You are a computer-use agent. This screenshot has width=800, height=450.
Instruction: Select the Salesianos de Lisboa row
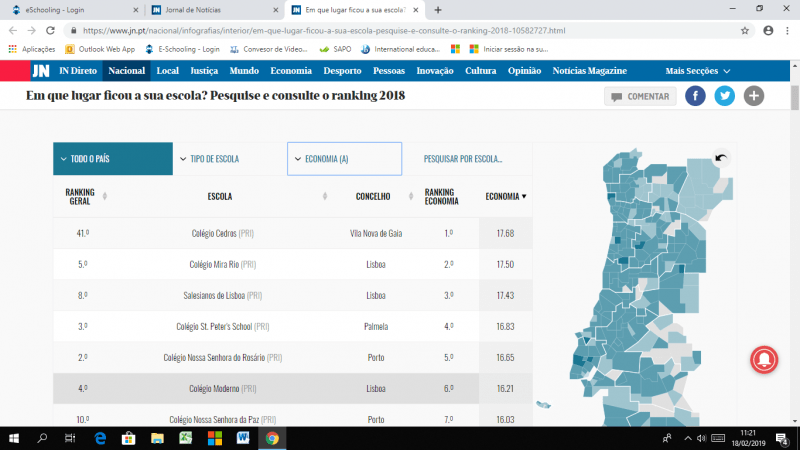coord(292,295)
